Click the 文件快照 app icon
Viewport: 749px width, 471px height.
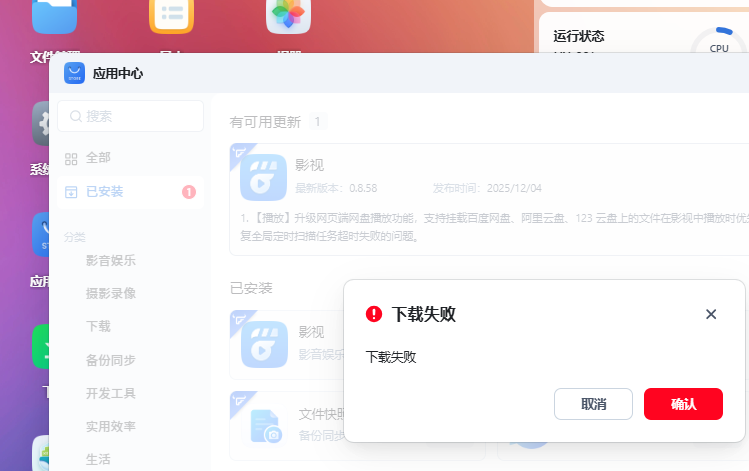[x=266, y=426]
